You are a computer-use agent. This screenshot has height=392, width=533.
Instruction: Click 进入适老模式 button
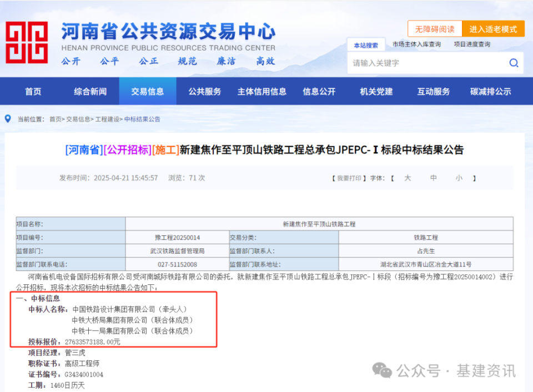pyautogui.click(x=493, y=29)
